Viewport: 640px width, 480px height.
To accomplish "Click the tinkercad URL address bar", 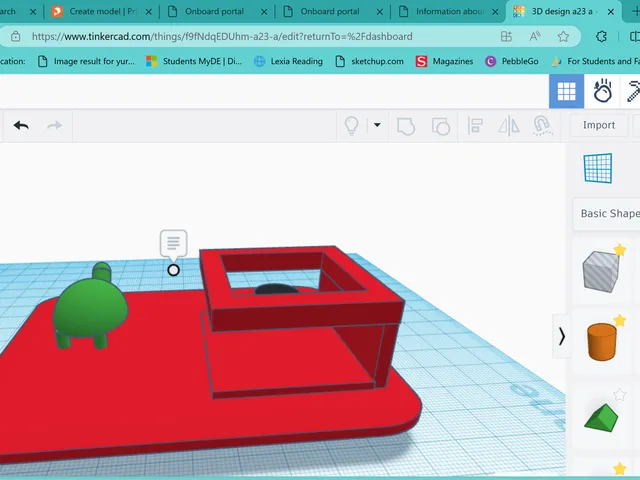I will click(222, 36).
